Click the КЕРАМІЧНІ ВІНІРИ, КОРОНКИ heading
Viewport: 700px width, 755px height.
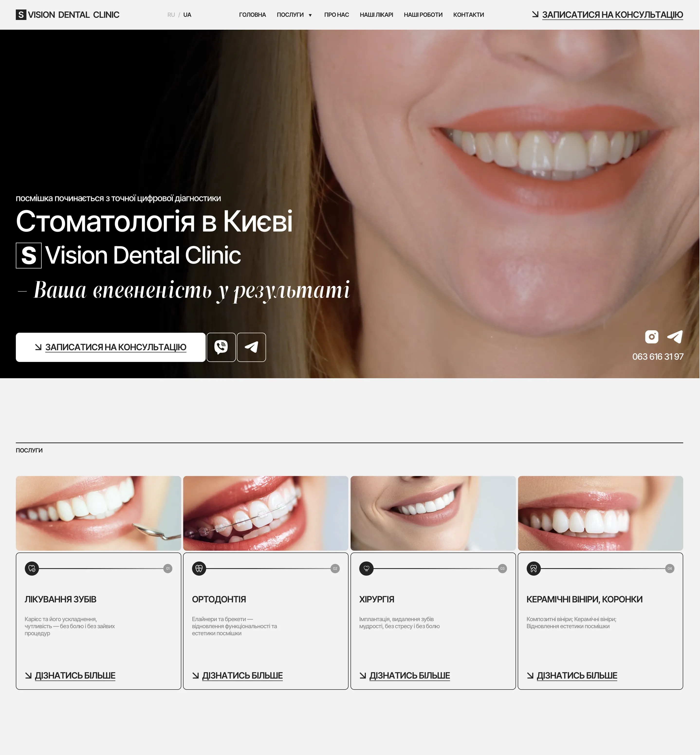pyautogui.click(x=584, y=599)
